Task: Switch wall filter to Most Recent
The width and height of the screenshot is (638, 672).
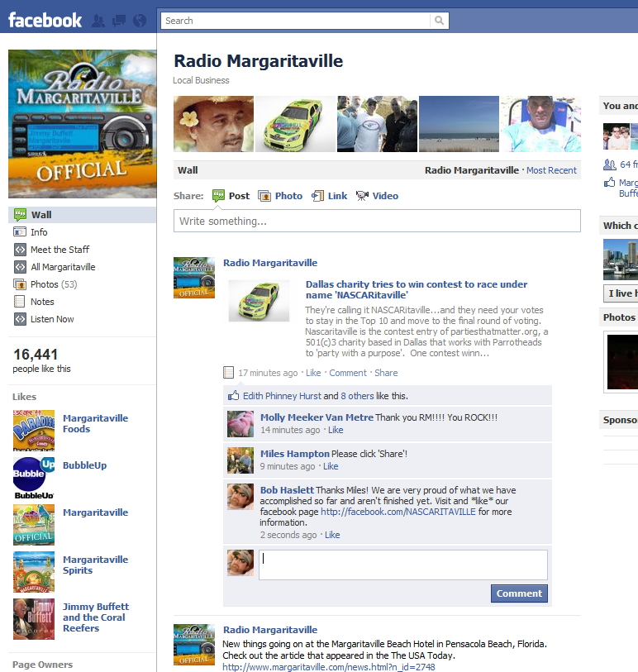Action: [x=551, y=170]
